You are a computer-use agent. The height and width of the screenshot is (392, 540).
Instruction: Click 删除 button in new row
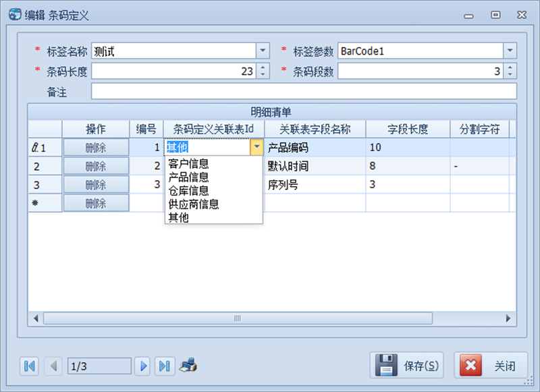point(96,203)
